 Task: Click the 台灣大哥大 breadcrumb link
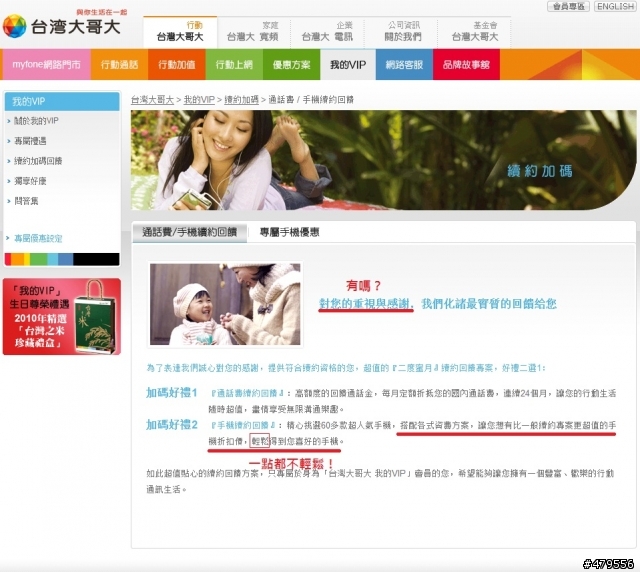(152, 100)
